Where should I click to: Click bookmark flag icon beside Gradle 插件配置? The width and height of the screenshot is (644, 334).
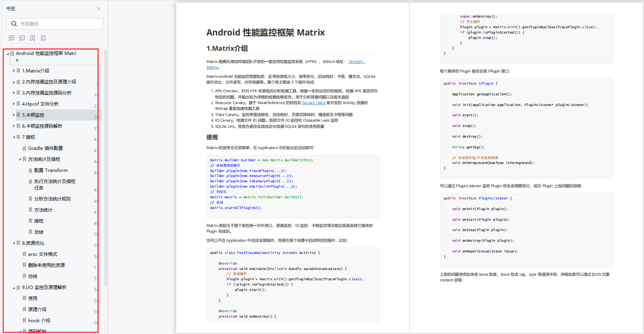pyautogui.click(x=24, y=148)
